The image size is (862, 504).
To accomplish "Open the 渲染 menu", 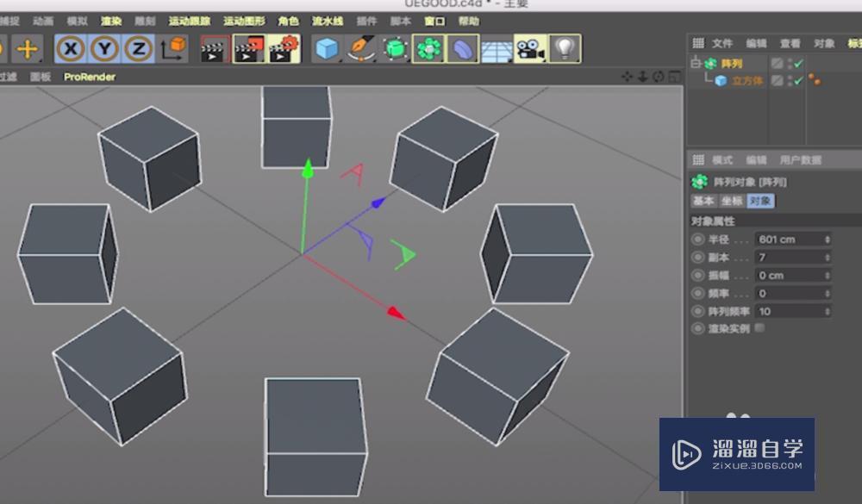I will coord(111,21).
